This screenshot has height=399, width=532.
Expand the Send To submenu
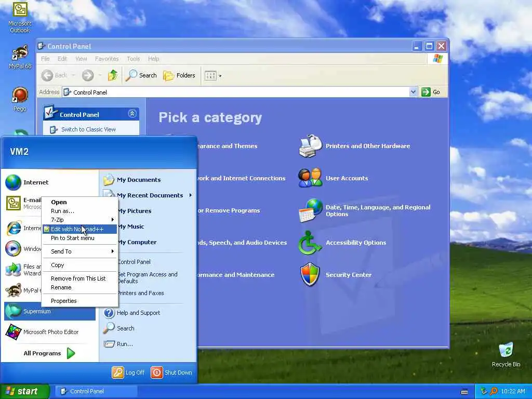pos(79,251)
